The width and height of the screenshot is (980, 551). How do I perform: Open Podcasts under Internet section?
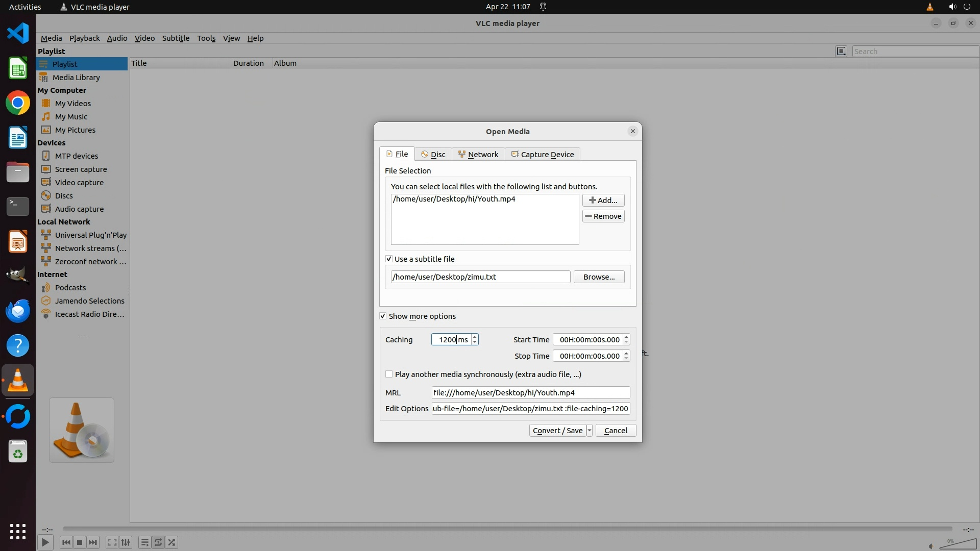(x=70, y=288)
